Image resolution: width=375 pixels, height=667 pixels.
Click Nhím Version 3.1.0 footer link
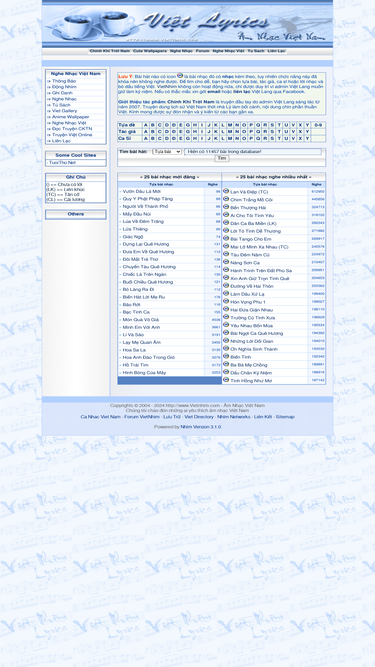pos(201,427)
